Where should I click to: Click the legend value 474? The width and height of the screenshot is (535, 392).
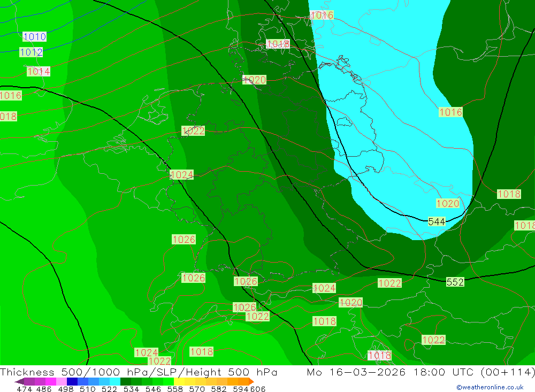(24, 389)
